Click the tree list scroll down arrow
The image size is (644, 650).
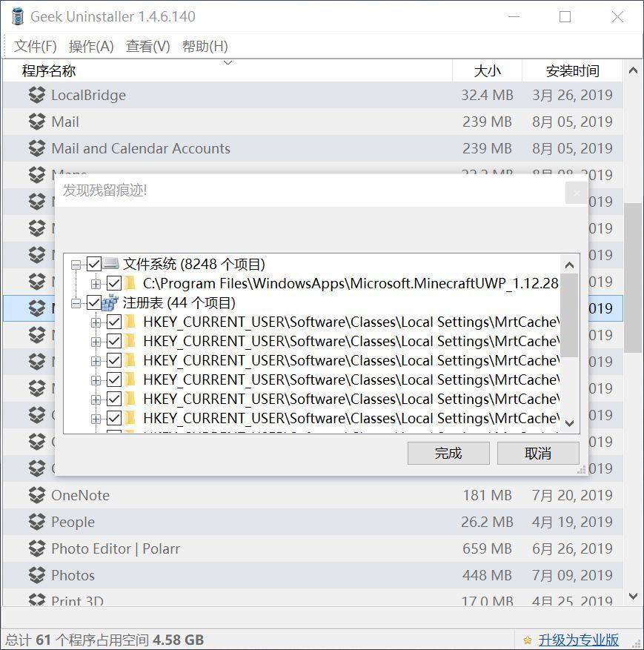pyautogui.click(x=570, y=423)
